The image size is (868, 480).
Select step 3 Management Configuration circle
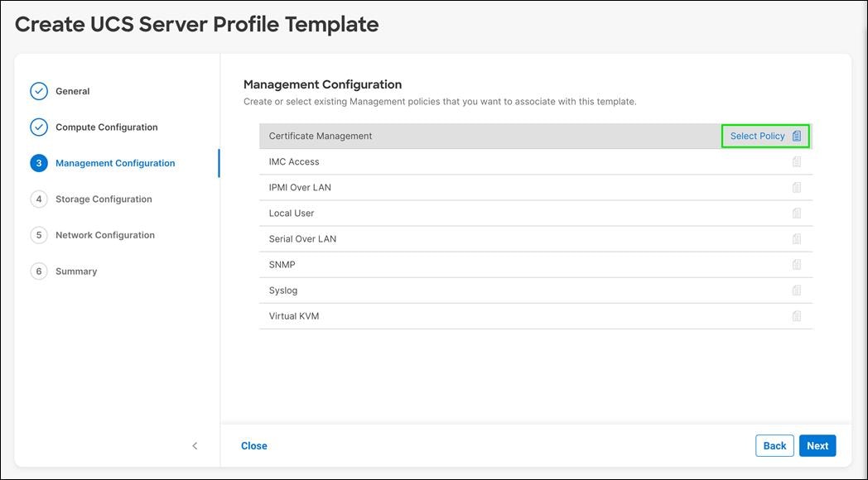click(39, 163)
